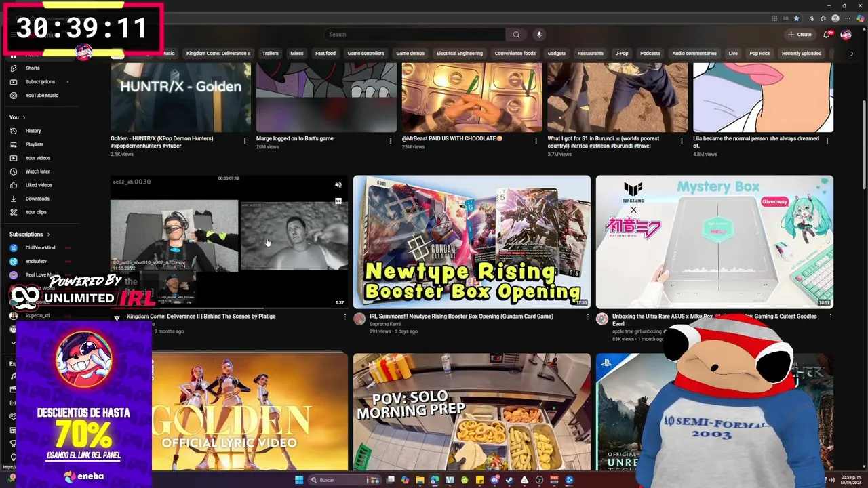868x488 pixels.
Task: Open the Windows Start menu
Action: [299, 480]
